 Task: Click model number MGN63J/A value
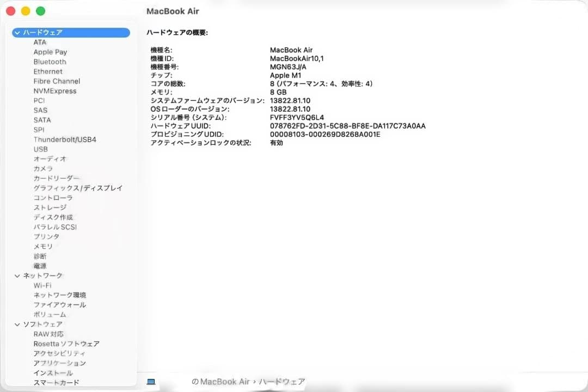(x=288, y=67)
